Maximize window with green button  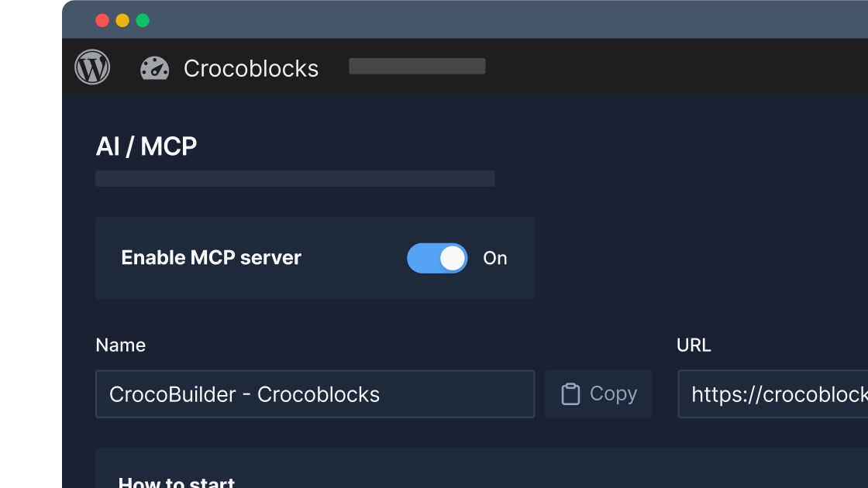(x=143, y=20)
